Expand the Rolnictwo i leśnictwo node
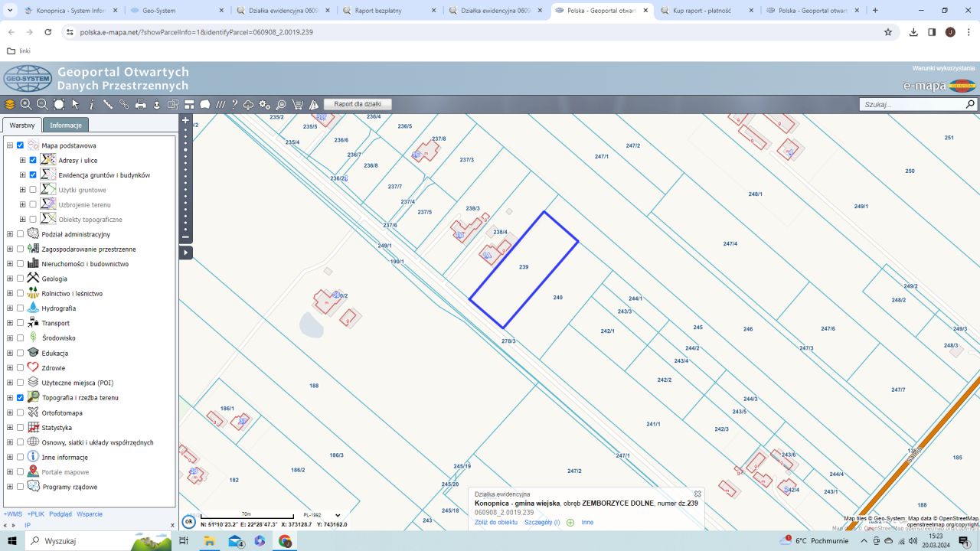Screen dimensions: 980x551 tap(10, 294)
